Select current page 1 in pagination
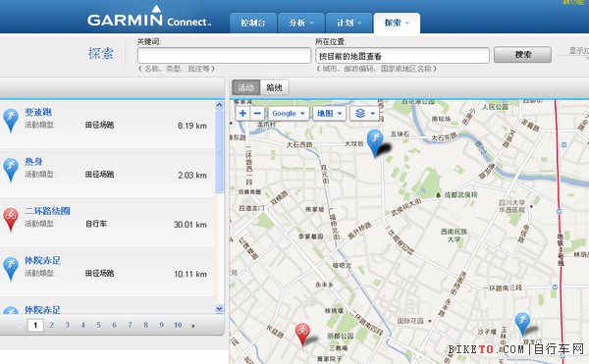The width and height of the screenshot is (589, 364). [35, 325]
